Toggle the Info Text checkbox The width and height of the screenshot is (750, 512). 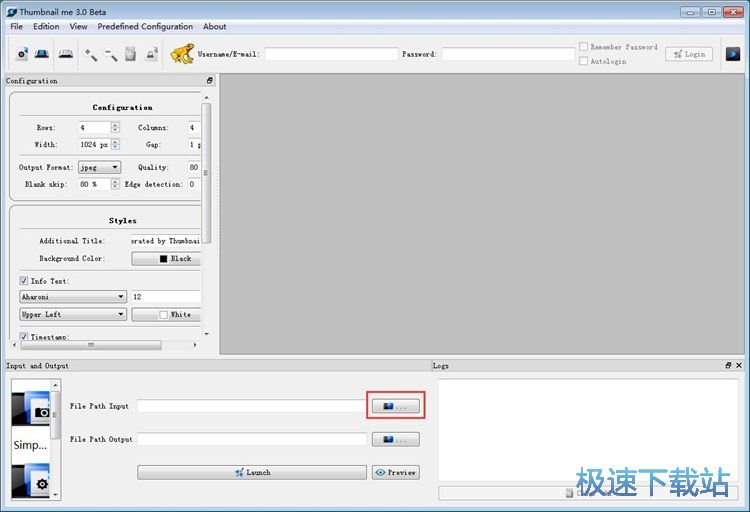(x=23, y=280)
